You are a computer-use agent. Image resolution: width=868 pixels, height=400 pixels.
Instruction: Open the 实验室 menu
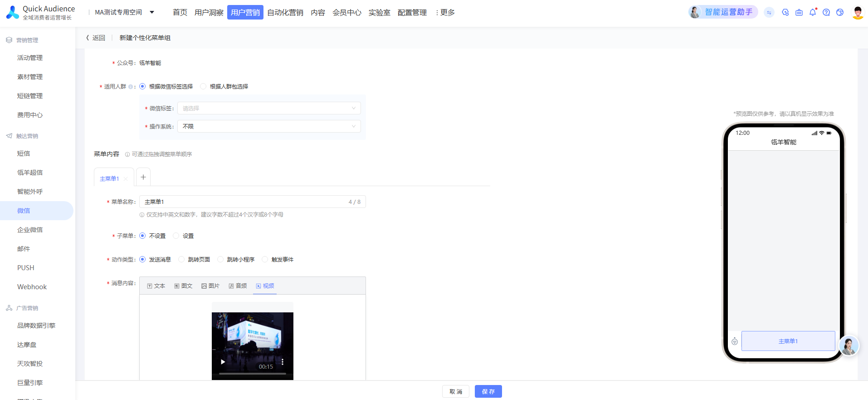[x=380, y=12]
